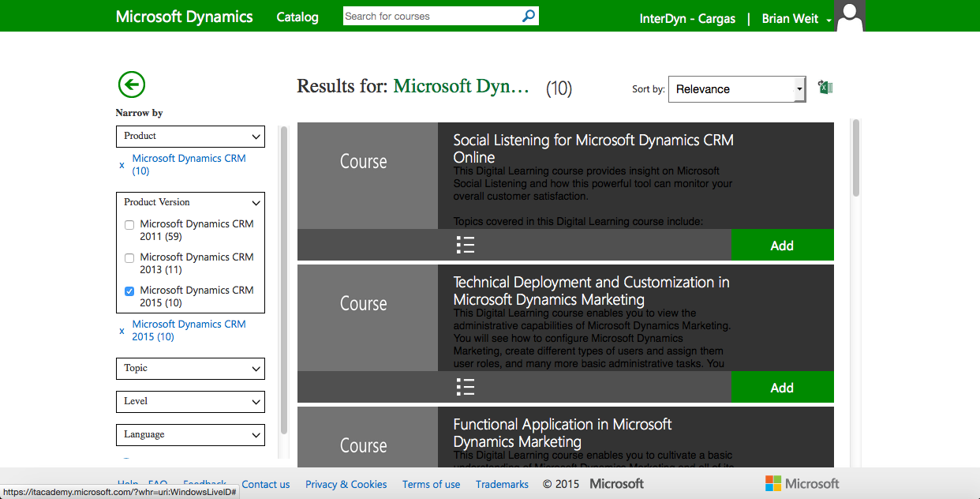
Task: Open details list icon for Technical Deployment course
Action: (466, 387)
